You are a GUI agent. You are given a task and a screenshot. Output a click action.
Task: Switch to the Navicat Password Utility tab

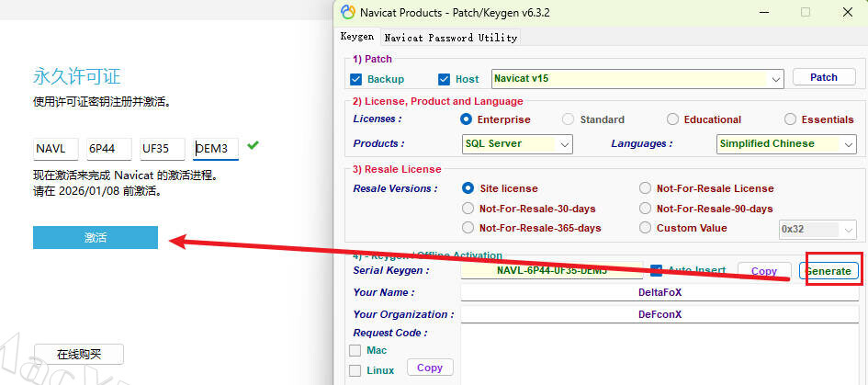click(450, 38)
